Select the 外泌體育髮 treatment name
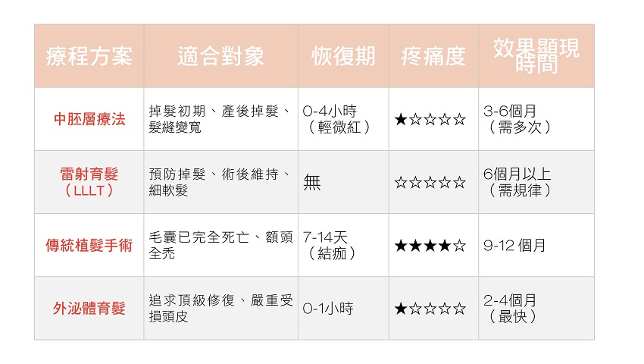This screenshot has width=644, height=364. coord(89,309)
